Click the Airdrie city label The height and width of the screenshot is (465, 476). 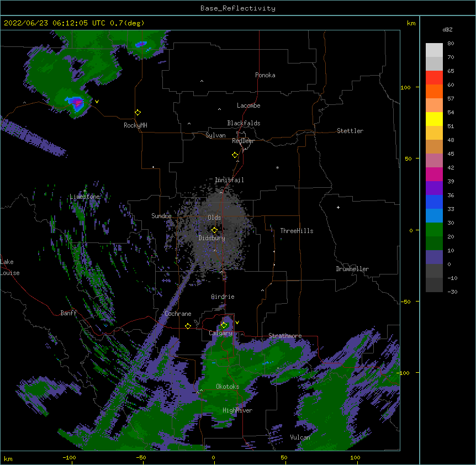point(223,297)
